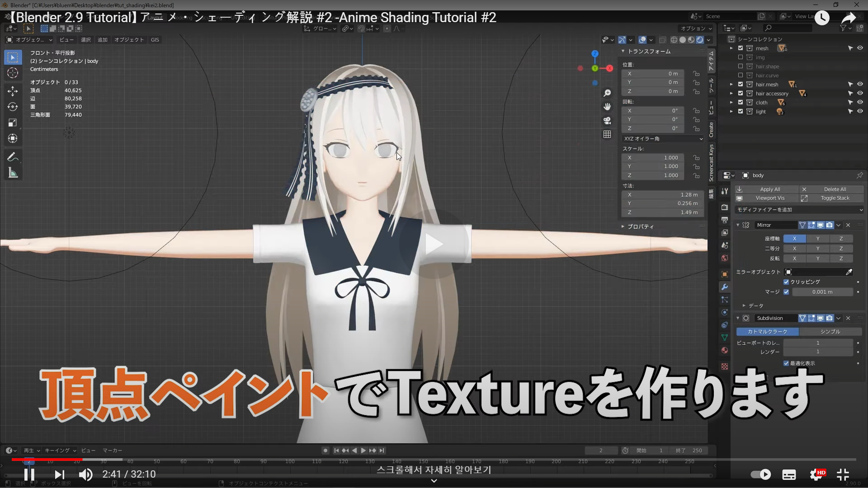Select the Measure ruler tool
This screenshot has width=868, height=488.
tap(13, 173)
